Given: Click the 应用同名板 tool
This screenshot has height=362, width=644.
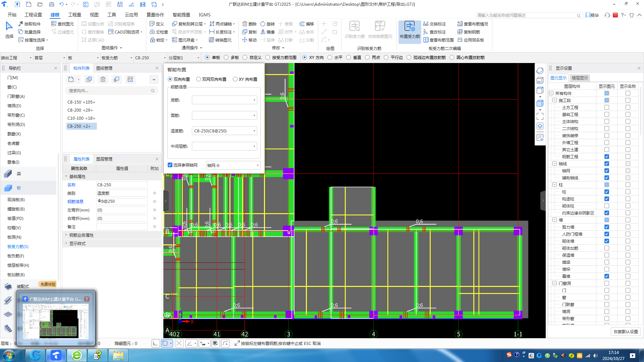Looking at the screenshot, I should click(471, 40).
